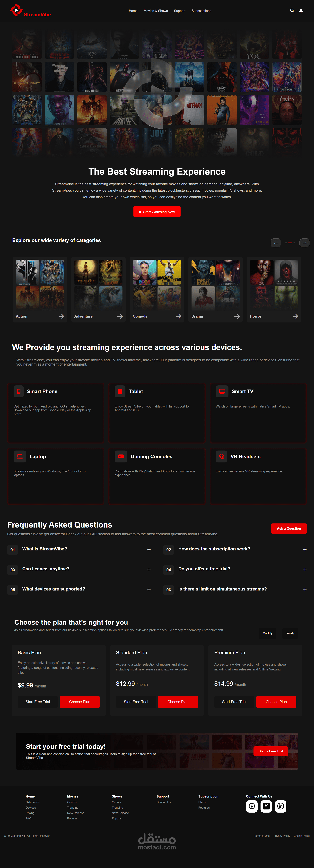Image resolution: width=314 pixels, height=868 pixels.
Task: Click arrow on Adventure category card
Action: pyautogui.click(x=120, y=316)
